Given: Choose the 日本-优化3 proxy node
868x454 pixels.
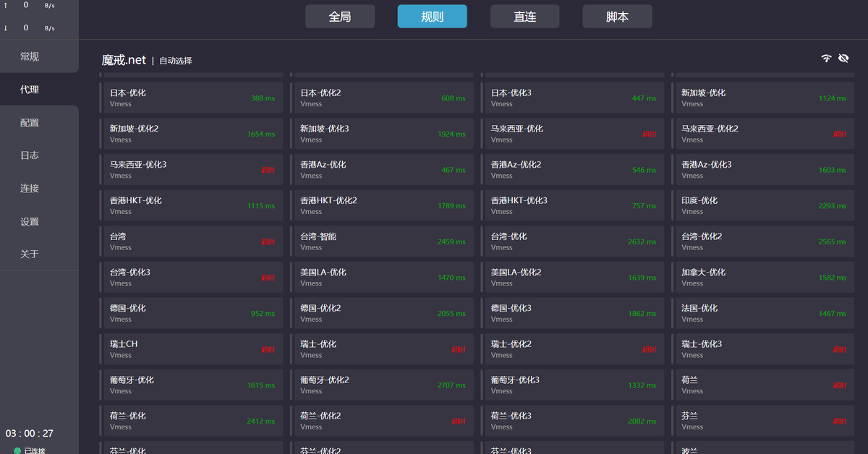Looking at the screenshot, I should point(572,98).
